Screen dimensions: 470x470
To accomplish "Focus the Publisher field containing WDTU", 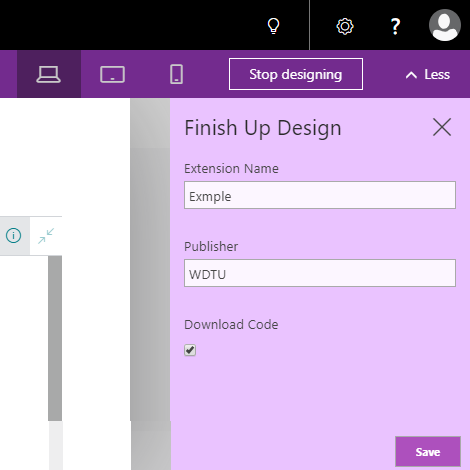I will click(x=320, y=273).
